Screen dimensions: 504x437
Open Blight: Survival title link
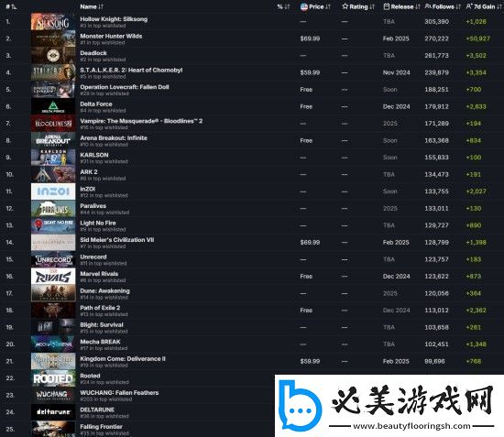click(x=102, y=325)
